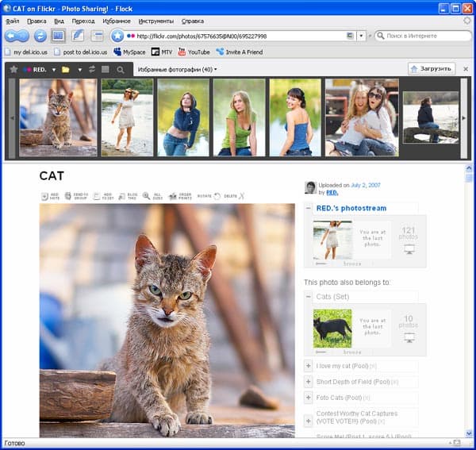Open the Файл menu
Screen dimensions: 476x450
pyautogui.click(x=13, y=21)
